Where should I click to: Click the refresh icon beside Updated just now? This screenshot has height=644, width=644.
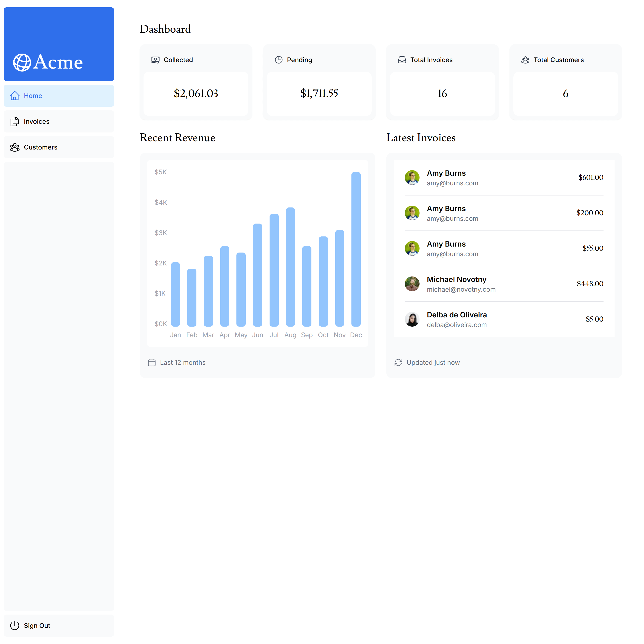pos(398,363)
